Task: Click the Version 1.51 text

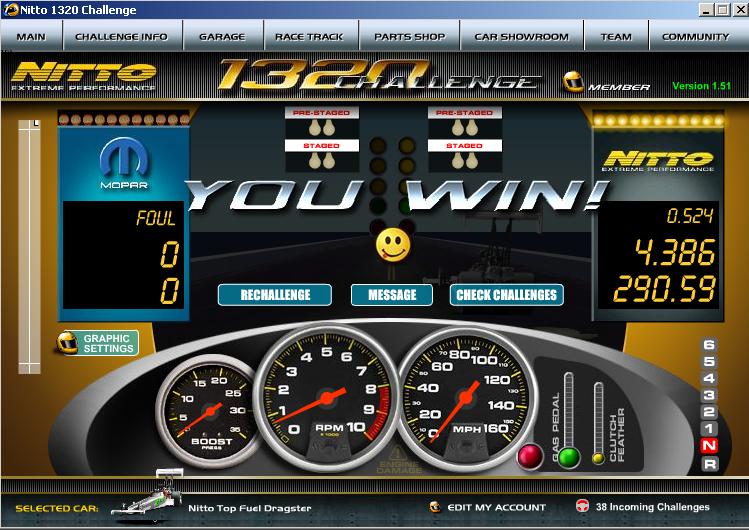Action: click(x=701, y=86)
